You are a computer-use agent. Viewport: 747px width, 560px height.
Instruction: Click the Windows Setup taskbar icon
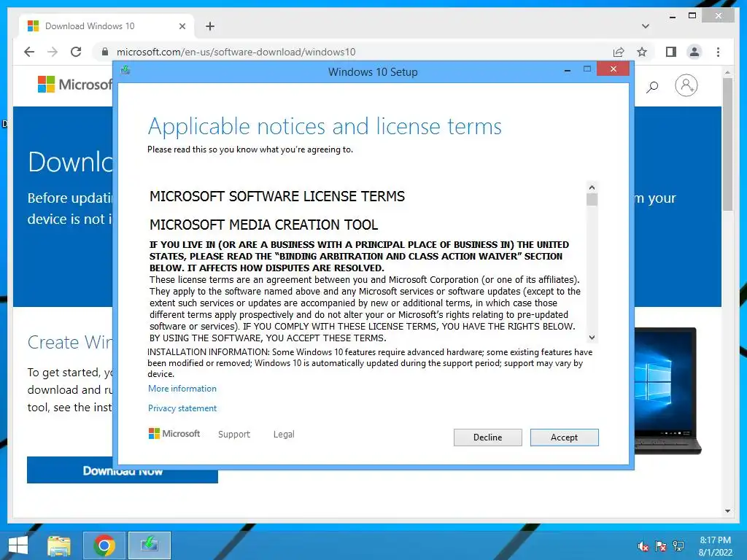[150, 545]
